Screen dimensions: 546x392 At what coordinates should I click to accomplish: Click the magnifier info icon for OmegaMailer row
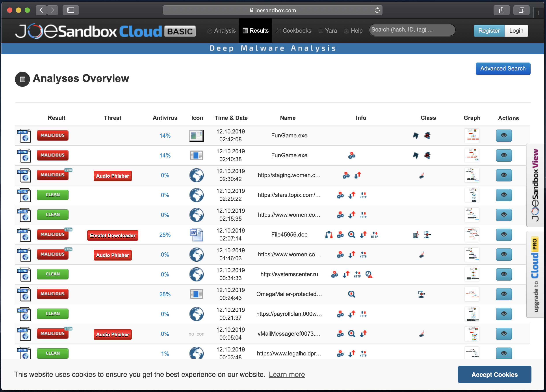351,294
